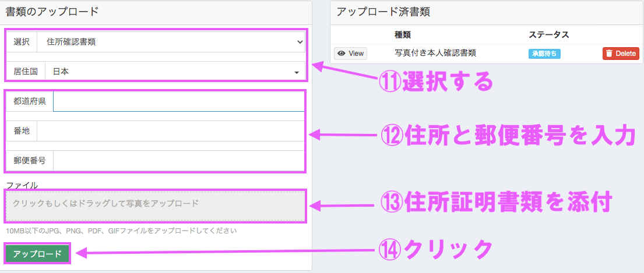Click the trash icon in the Delete button
This screenshot has height=273, width=644.
pos(609,54)
